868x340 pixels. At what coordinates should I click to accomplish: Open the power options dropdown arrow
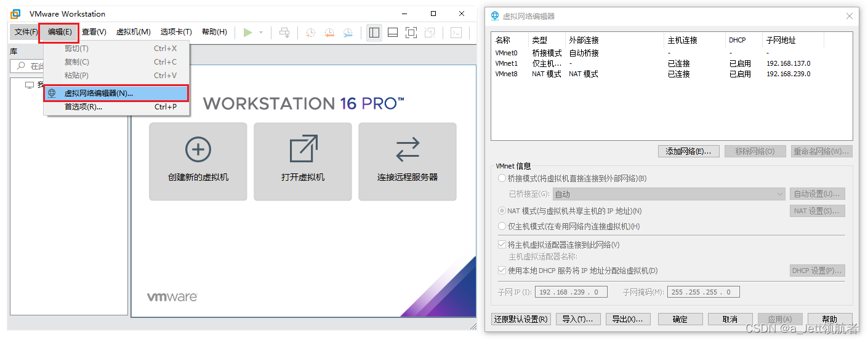tap(261, 33)
